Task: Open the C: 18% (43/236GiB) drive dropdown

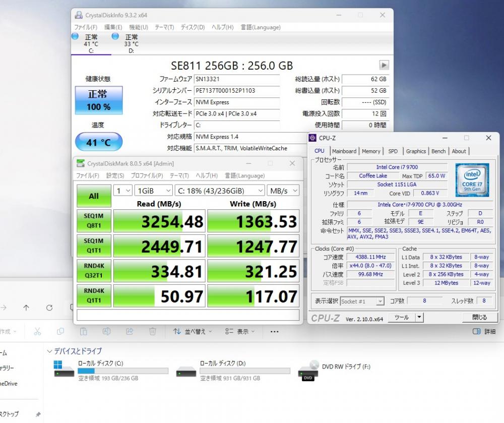Action: point(220,191)
